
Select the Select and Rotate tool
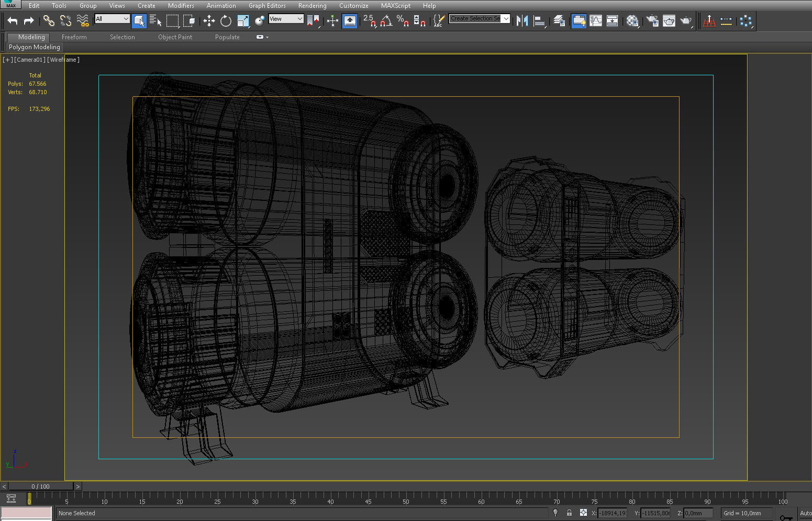point(226,20)
